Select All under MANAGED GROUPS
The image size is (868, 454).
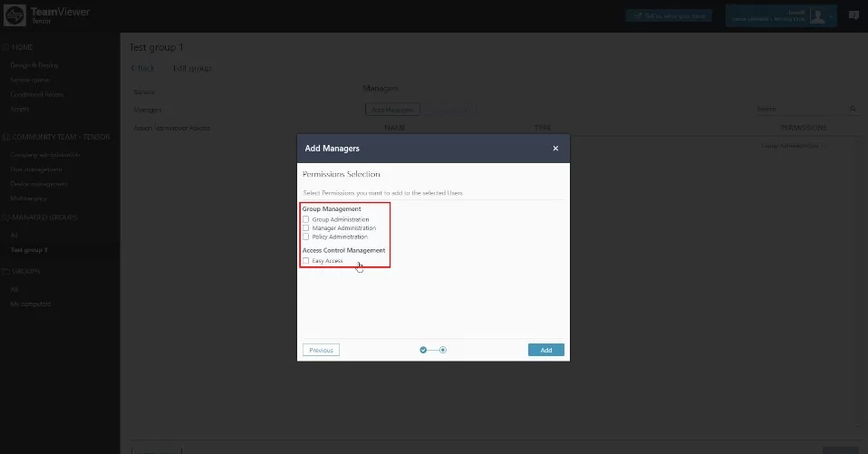[14, 236]
